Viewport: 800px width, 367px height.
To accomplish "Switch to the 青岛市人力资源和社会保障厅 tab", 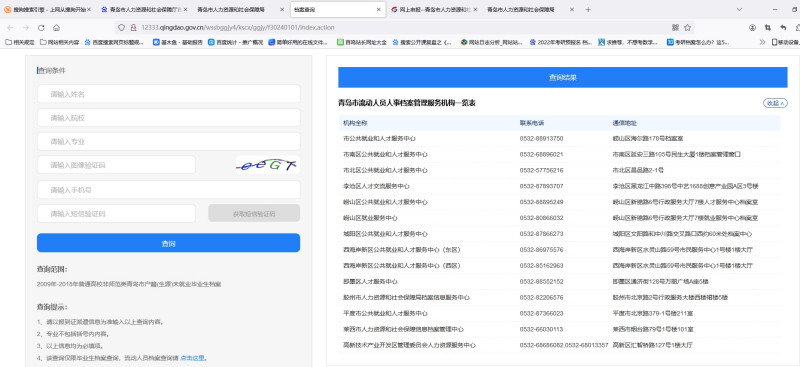I will coord(143,10).
